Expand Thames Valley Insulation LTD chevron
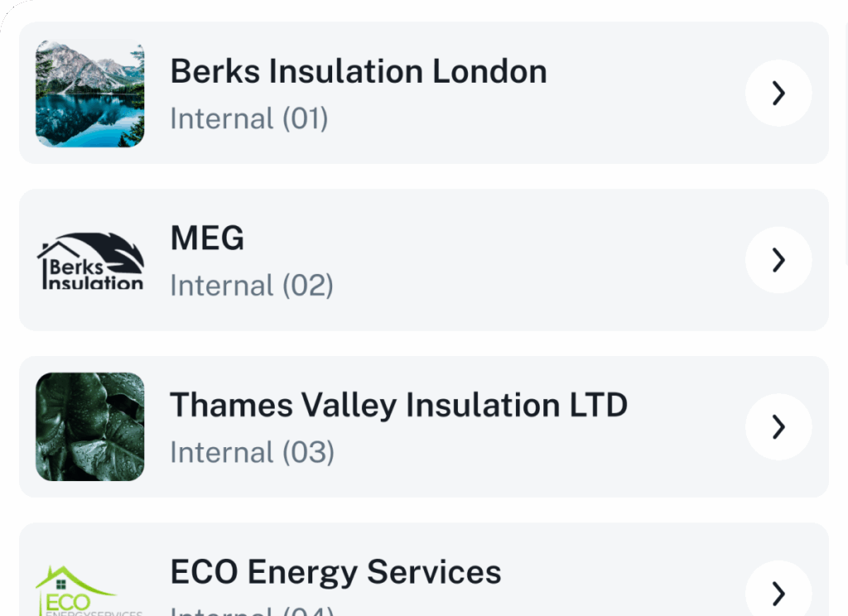 coord(778,426)
